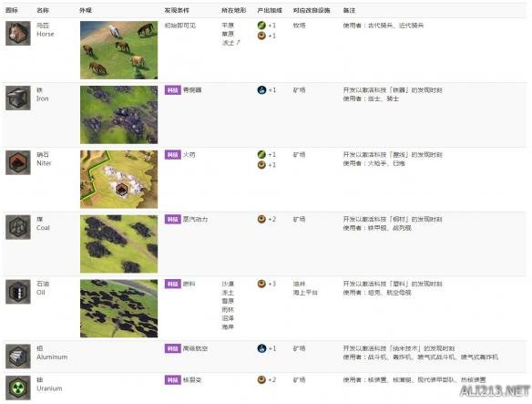Click the '核裂变' tech name in Uranium row
The width and height of the screenshot is (532, 404).
pos(192,379)
